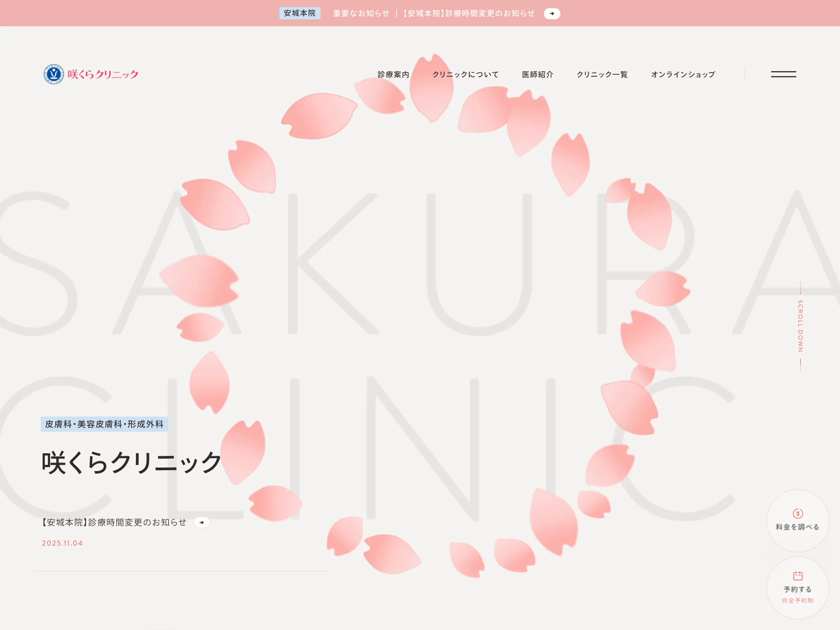Open クリニック一覧 navigation item
840x630 pixels.
602,75
